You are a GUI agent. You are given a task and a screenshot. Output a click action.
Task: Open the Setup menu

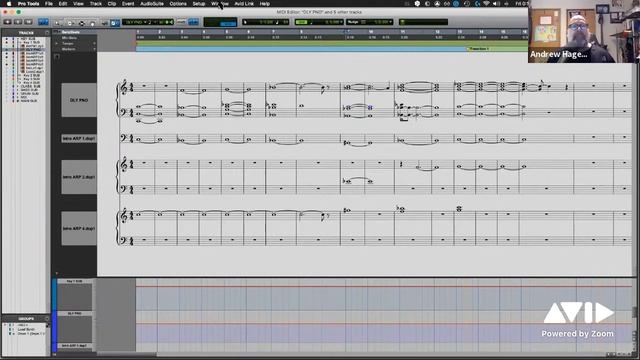[x=199, y=4]
